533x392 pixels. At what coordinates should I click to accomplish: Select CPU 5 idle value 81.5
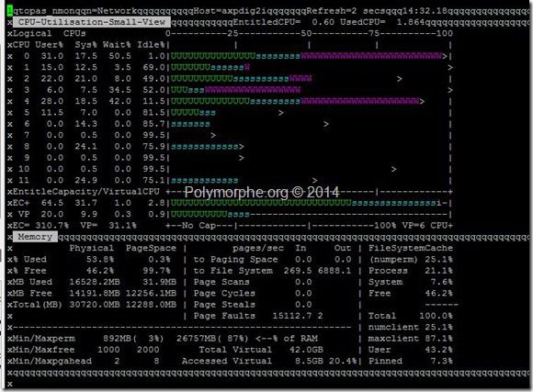pos(153,112)
